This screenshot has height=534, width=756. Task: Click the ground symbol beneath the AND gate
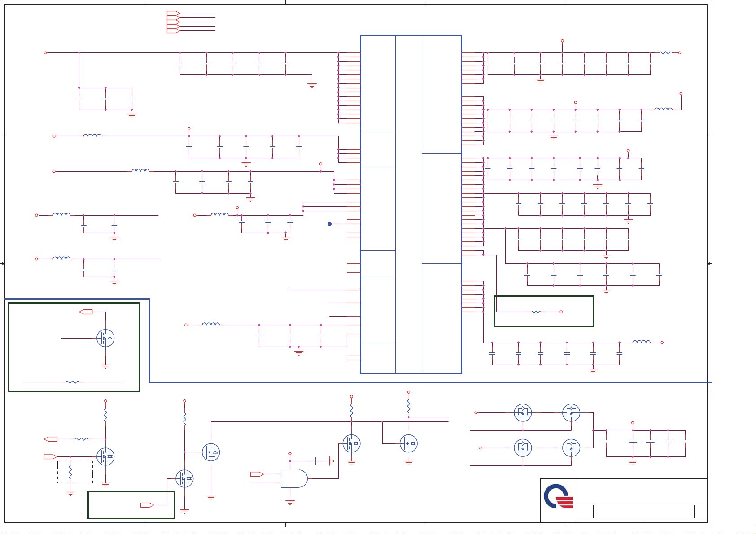pyautogui.click(x=290, y=502)
